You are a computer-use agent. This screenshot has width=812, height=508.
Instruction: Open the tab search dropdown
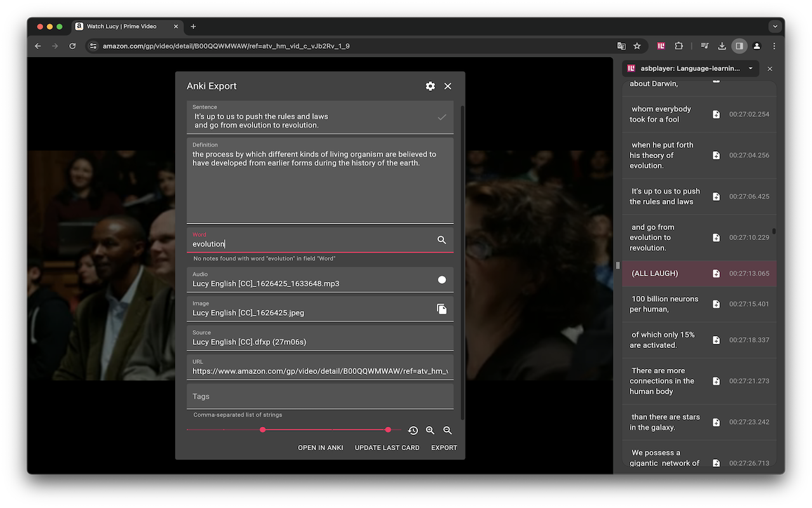click(x=775, y=27)
